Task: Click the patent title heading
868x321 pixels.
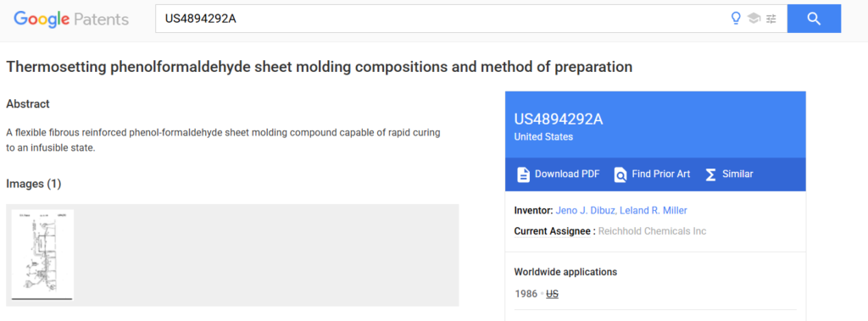Action: (x=319, y=67)
